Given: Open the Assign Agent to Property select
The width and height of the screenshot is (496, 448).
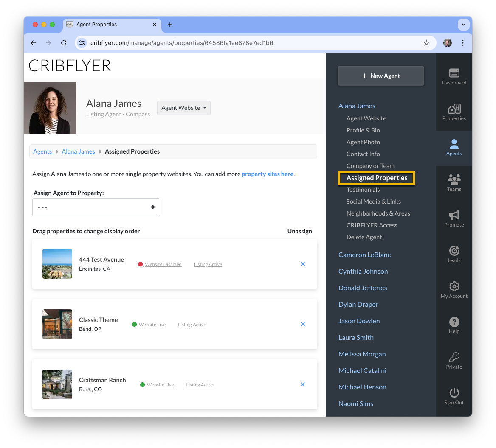Looking at the screenshot, I should (x=96, y=207).
